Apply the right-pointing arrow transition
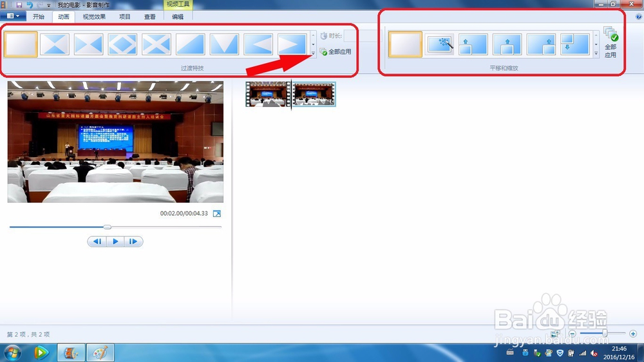The width and height of the screenshot is (644, 362). pos(292,44)
